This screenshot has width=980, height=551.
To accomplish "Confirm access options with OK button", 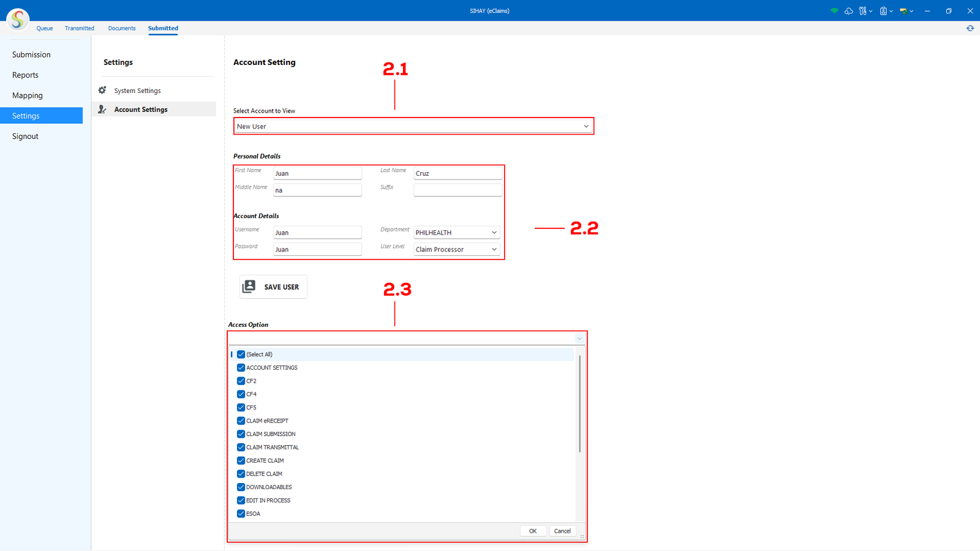I will tap(533, 531).
